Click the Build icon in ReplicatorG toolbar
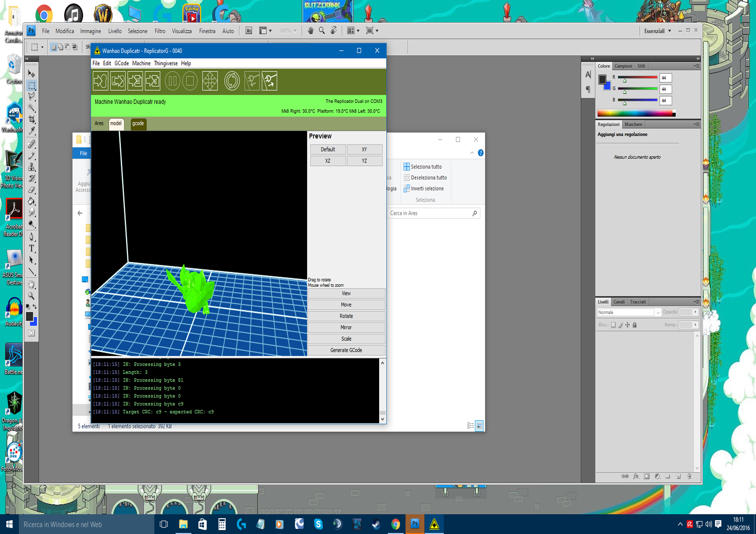This screenshot has height=534, width=756. [x=100, y=81]
